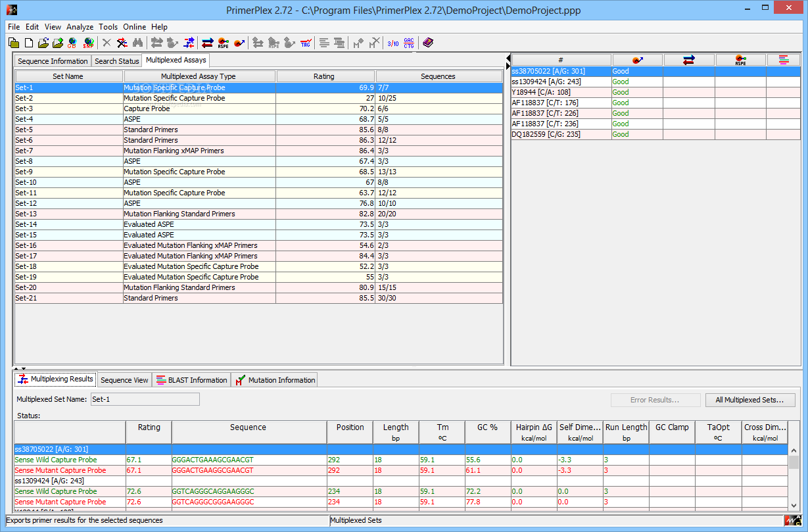
Task: Click the results table scrollbar down arrow
Action: click(x=794, y=504)
